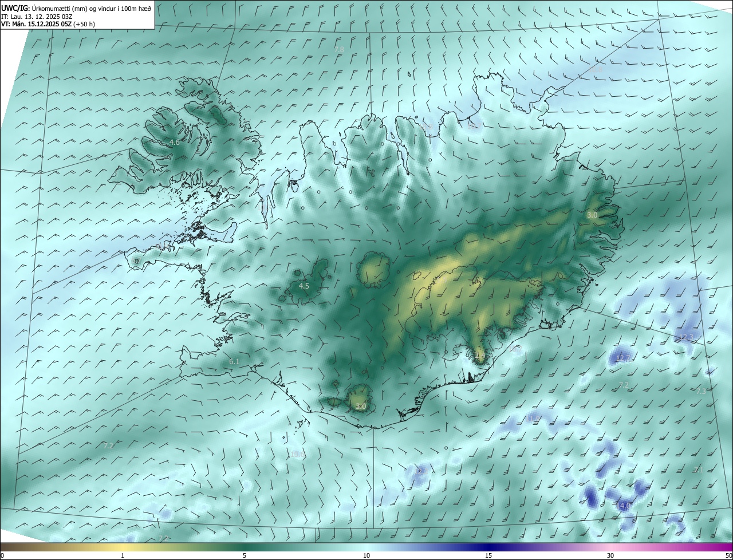The image size is (733, 560).
Task: Click the '12.7' value on the blue patch
Action: point(623,358)
